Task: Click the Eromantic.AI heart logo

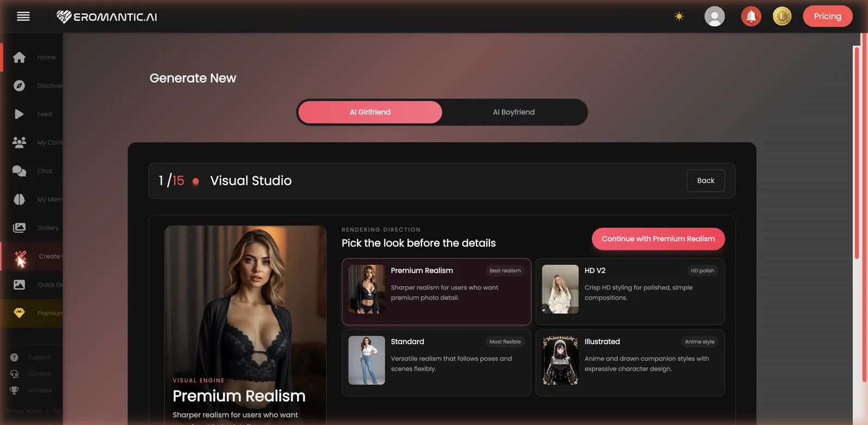Action: 64,17
